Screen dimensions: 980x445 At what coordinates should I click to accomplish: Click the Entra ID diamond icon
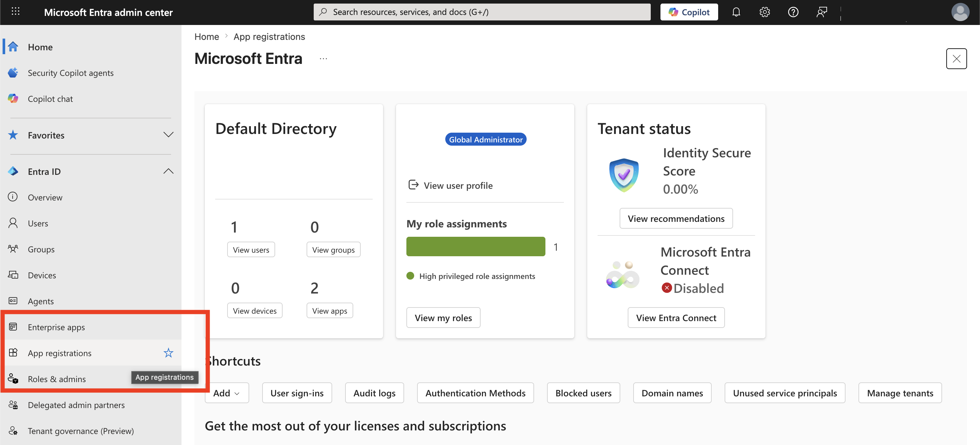click(13, 171)
